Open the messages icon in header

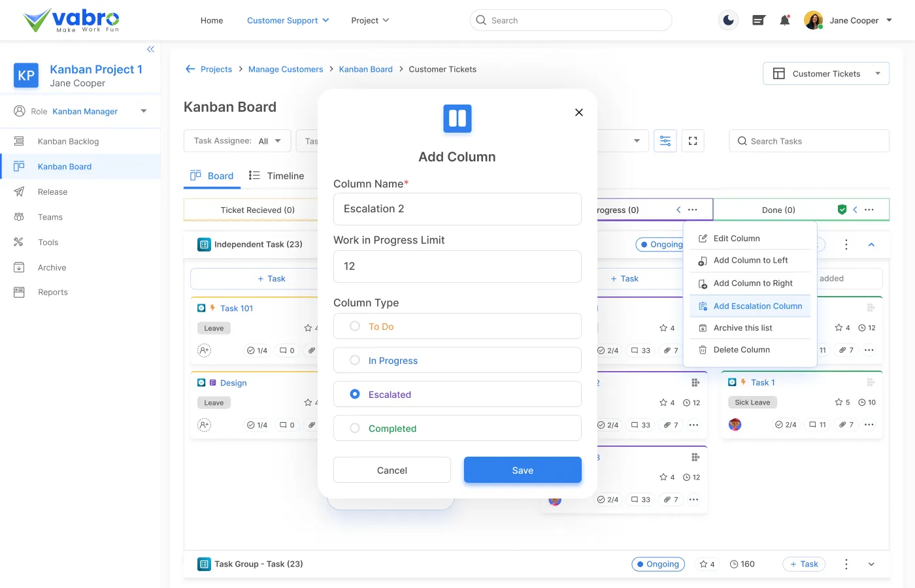[x=758, y=20]
